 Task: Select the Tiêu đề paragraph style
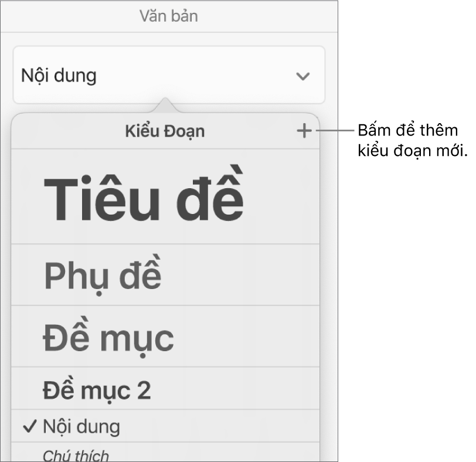165,196
